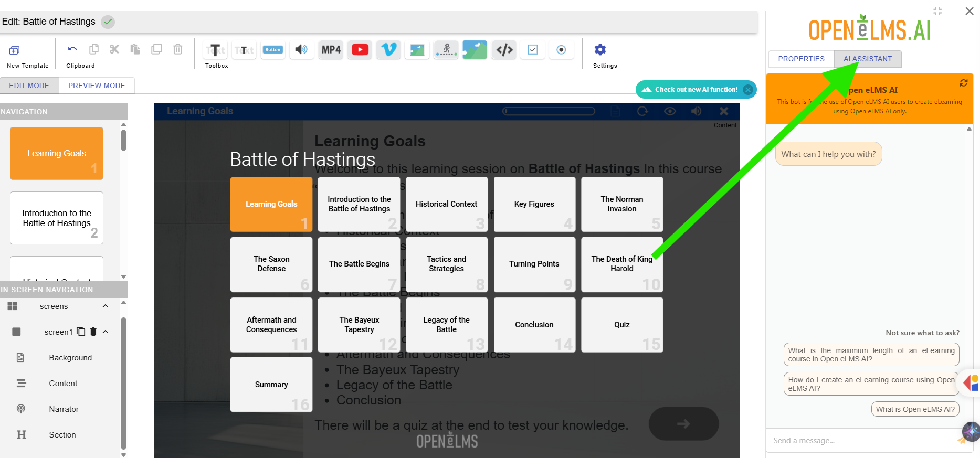Collapse the screens tree group

[106, 306]
